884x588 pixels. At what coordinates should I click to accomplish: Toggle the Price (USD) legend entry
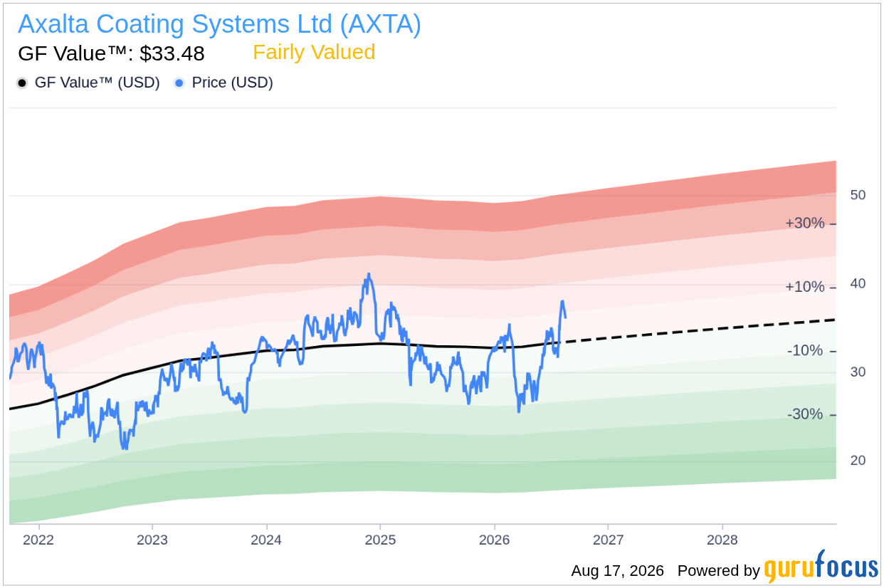coord(223,83)
